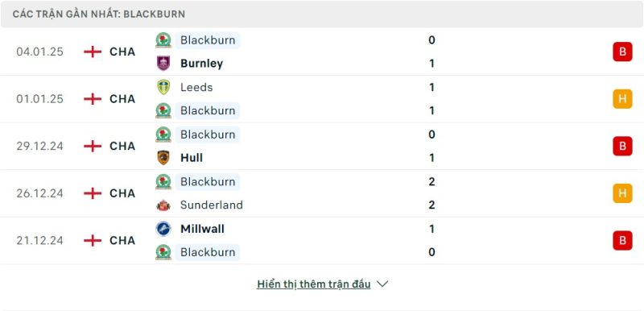Click England flag icon for 01.01.25 match
The width and height of the screenshot is (644, 311).
(93, 99)
